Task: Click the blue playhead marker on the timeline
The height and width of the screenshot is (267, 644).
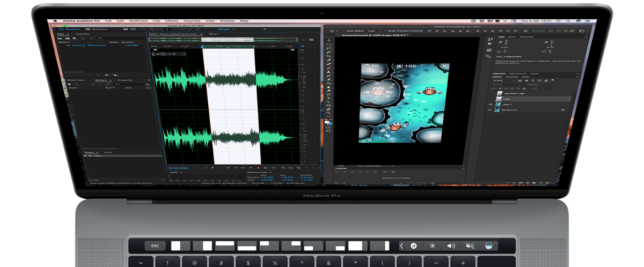Action: pyautogui.click(x=202, y=46)
